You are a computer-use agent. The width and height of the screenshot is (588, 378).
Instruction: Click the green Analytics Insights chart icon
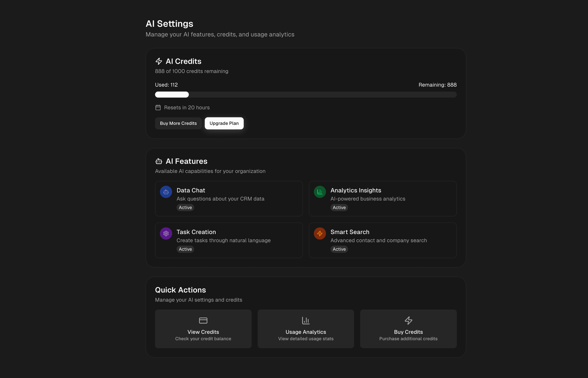pyautogui.click(x=320, y=192)
